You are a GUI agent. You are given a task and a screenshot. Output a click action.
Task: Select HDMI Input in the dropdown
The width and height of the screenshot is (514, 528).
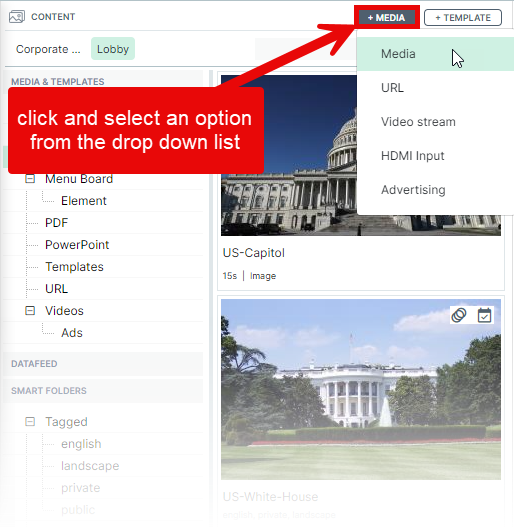pyautogui.click(x=435, y=156)
